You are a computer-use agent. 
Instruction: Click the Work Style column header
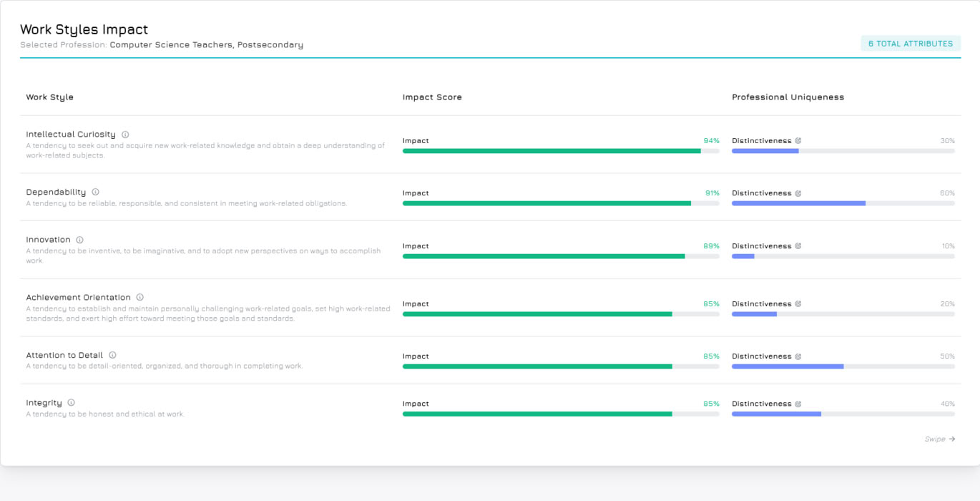tap(49, 97)
